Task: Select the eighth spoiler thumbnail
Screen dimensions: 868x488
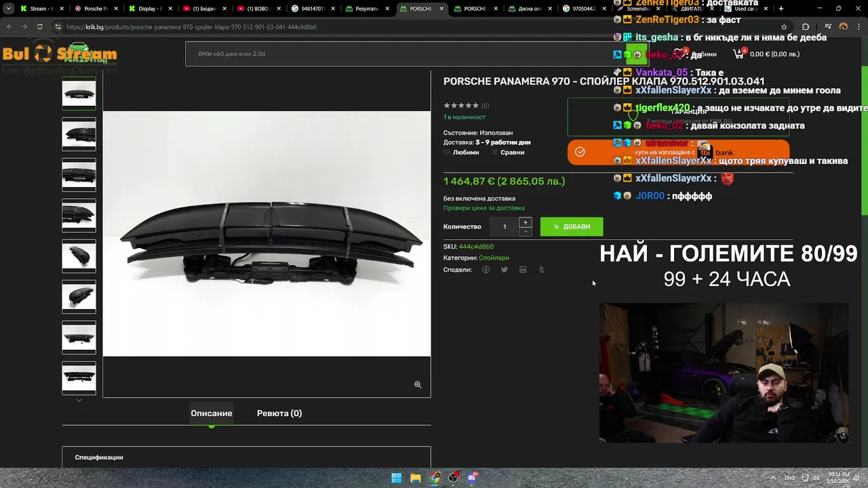Action: 79,378
